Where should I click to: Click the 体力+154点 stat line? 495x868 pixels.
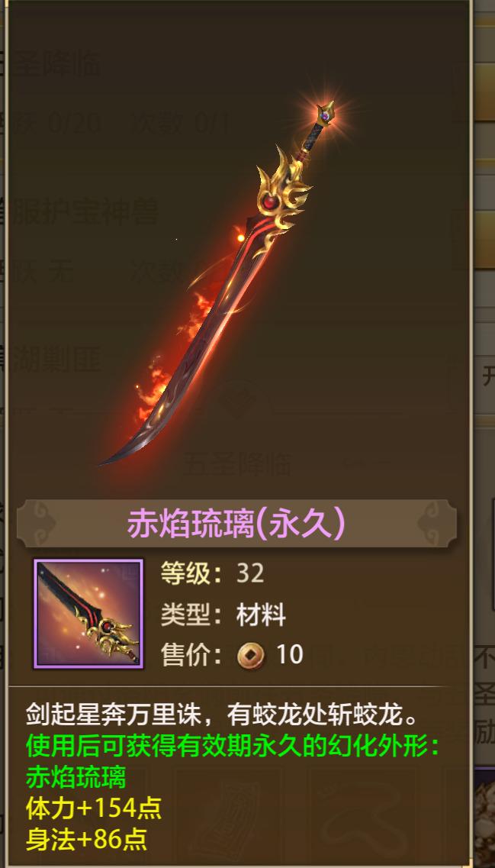pyautogui.click(x=94, y=808)
